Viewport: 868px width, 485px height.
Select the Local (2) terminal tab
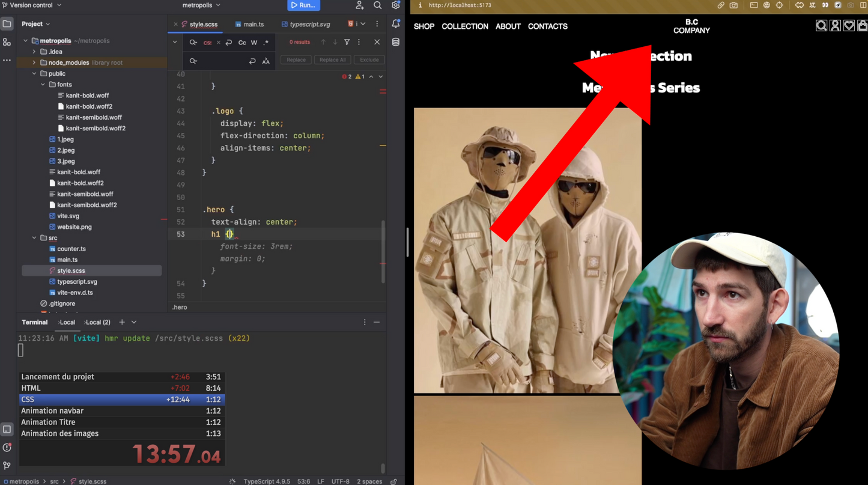tap(98, 323)
